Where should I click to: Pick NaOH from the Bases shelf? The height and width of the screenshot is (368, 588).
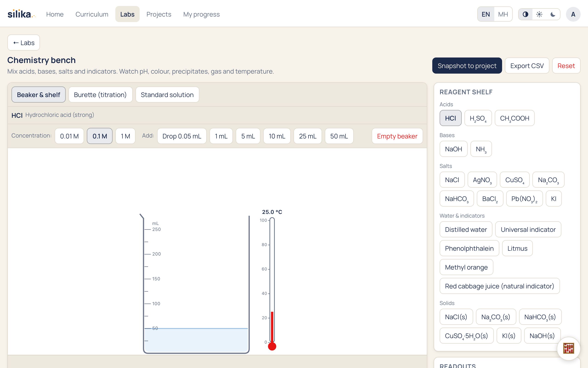pos(453,149)
